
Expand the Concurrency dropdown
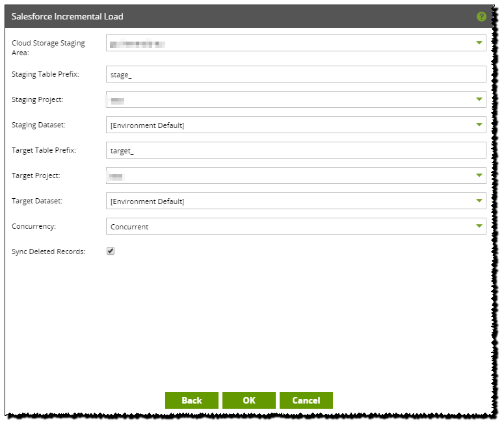click(296, 226)
